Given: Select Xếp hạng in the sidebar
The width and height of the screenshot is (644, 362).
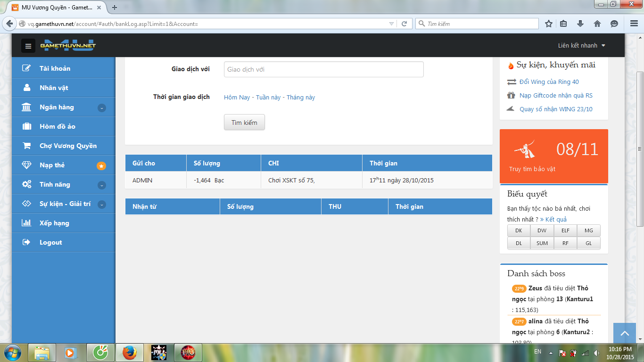Looking at the screenshot, I should [x=54, y=223].
